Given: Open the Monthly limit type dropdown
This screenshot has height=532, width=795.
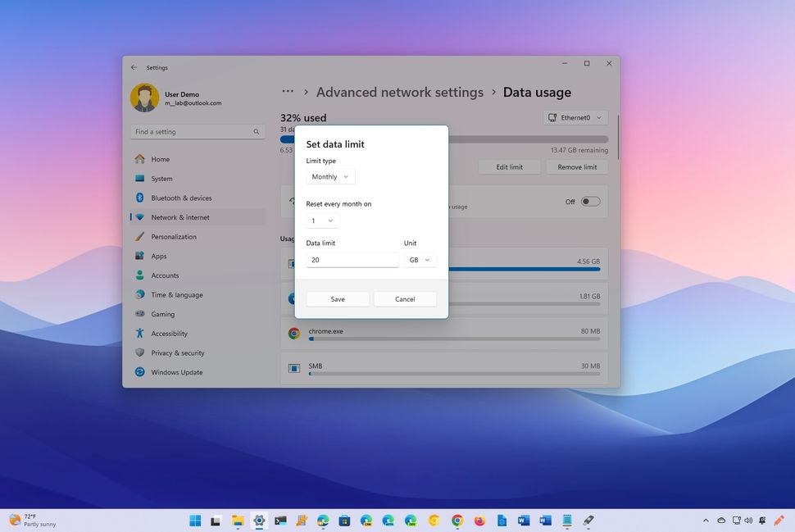Looking at the screenshot, I should point(330,176).
